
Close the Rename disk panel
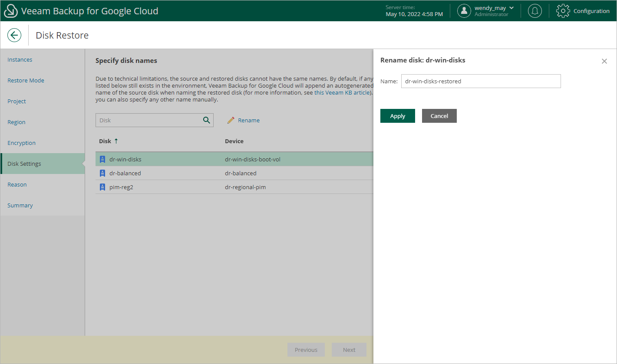604,61
